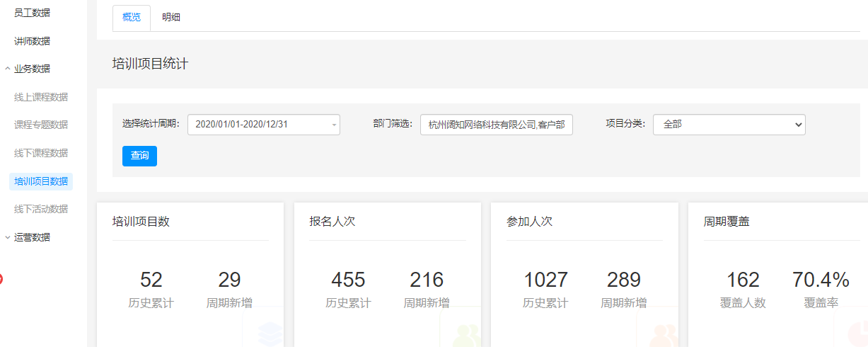Select 培训项目数据 in the sidebar
This screenshot has height=347, width=868.
coord(41,181)
